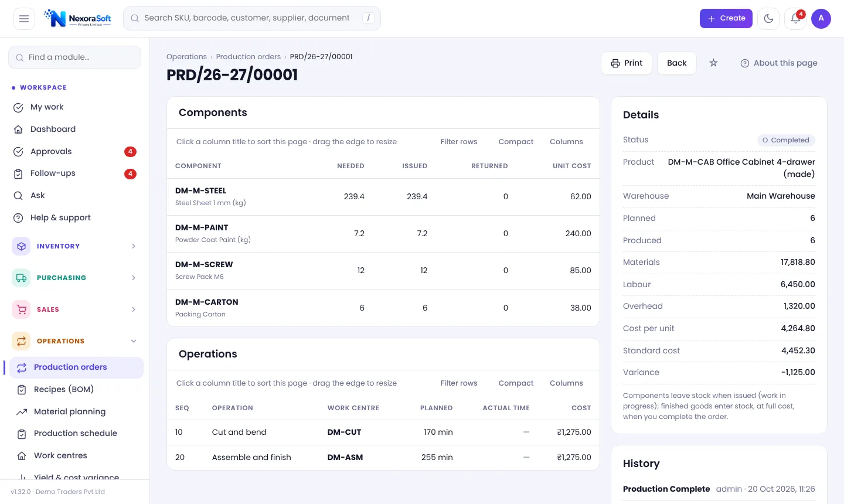Collapse the Operations section chevron
844x504 pixels.
[x=134, y=341]
